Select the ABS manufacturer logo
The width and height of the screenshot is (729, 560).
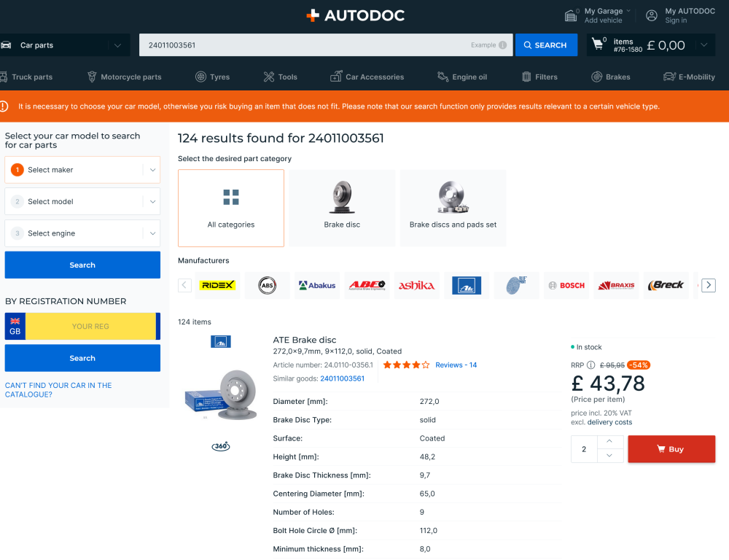(x=268, y=285)
